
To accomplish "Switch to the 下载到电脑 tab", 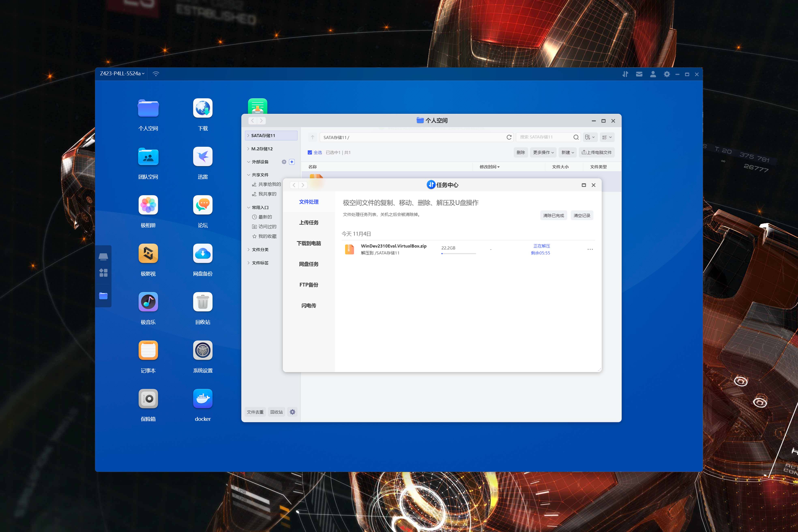I will pyautogui.click(x=308, y=243).
